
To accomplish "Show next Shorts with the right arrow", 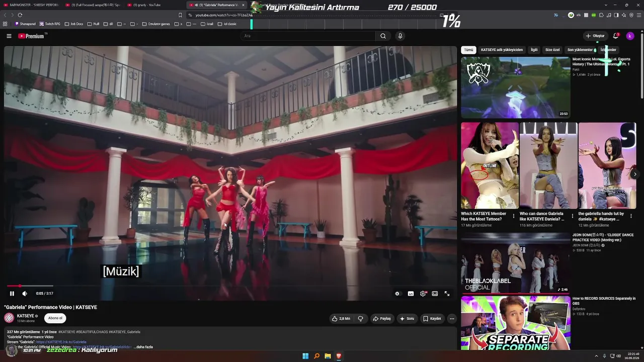I will tap(635, 174).
